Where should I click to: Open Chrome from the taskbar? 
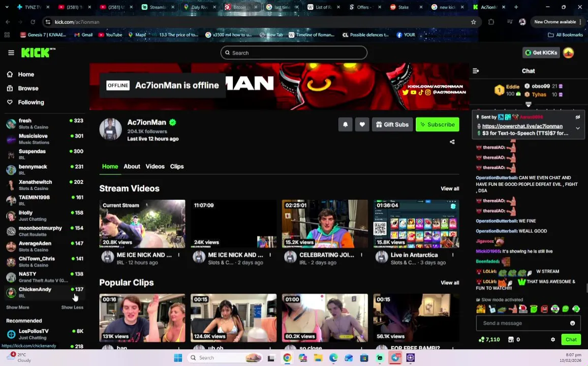click(287, 358)
